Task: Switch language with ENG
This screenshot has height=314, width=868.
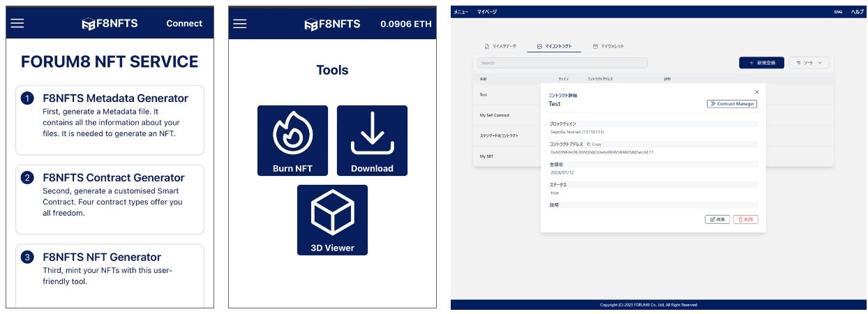Action: pos(838,12)
